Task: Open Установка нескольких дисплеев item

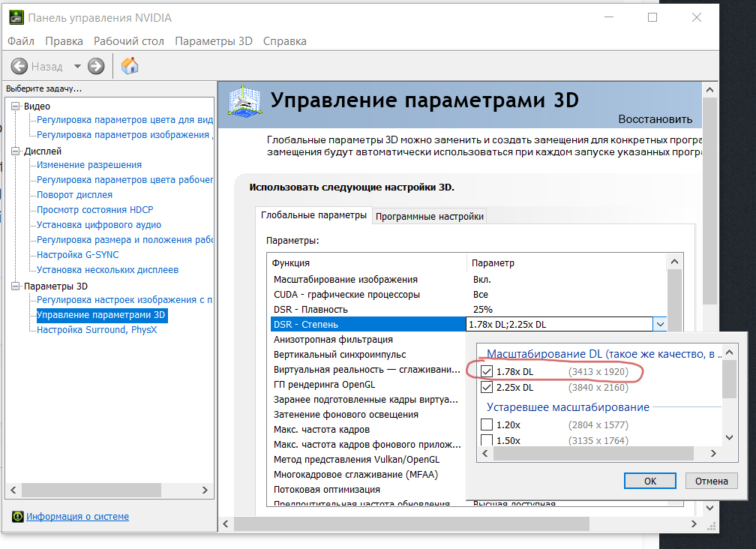Action: click(x=107, y=269)
